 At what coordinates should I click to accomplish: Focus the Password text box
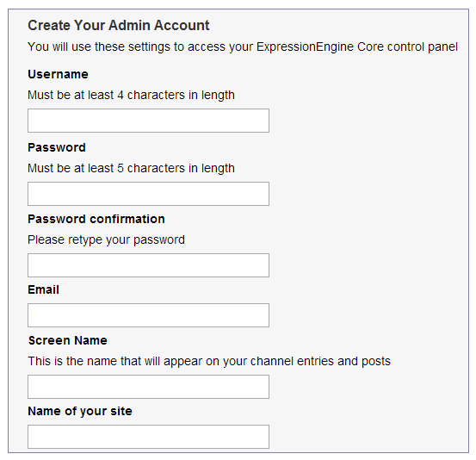pyautogui.click(x=148, y=194)
